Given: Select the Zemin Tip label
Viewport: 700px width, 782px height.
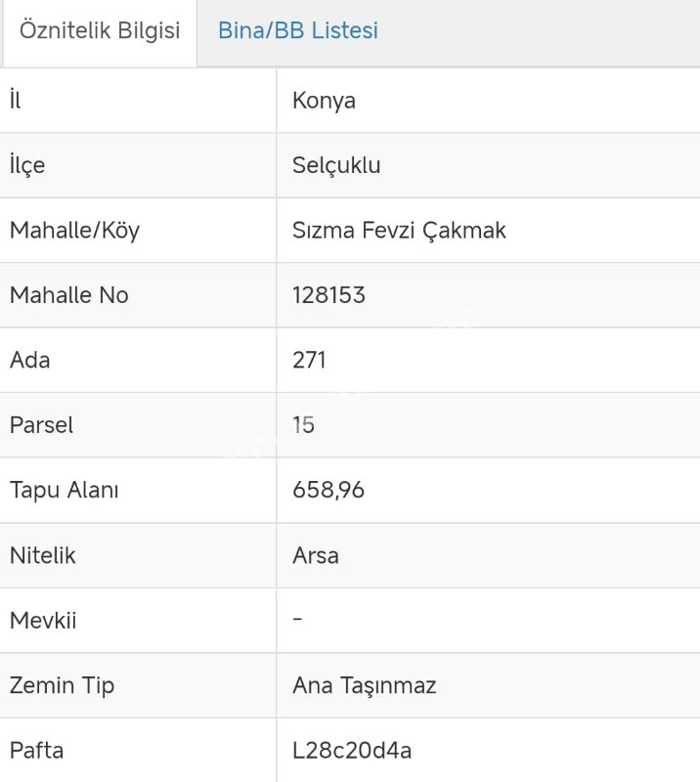Looking at the screenshot, I should click(x=62, y=685).
